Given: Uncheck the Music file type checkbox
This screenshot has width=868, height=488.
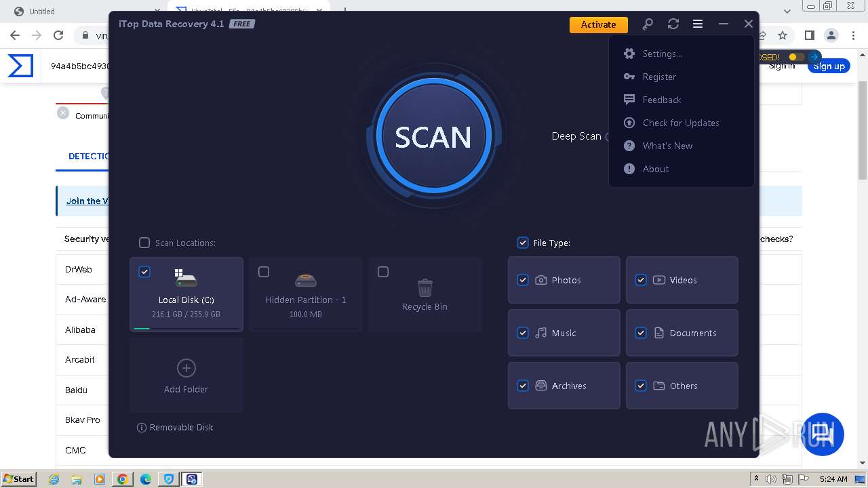Looking at the screenshot, I should (523, 333).
